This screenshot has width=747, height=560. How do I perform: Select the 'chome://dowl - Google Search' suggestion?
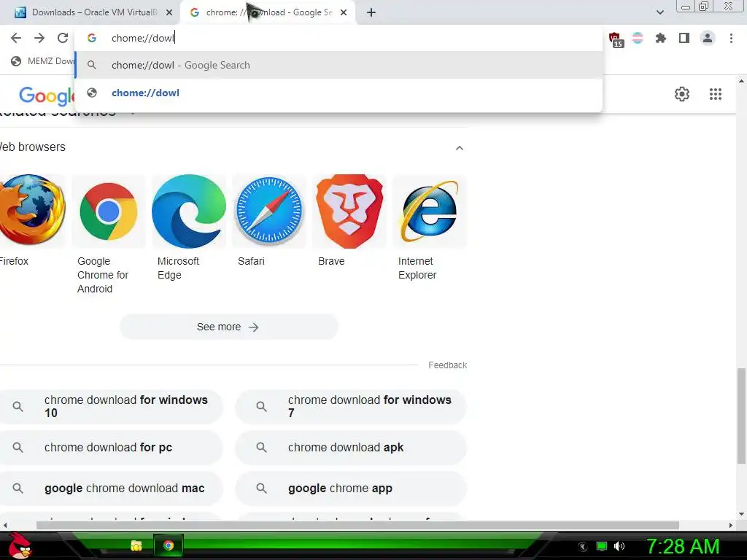click(338, 65)
